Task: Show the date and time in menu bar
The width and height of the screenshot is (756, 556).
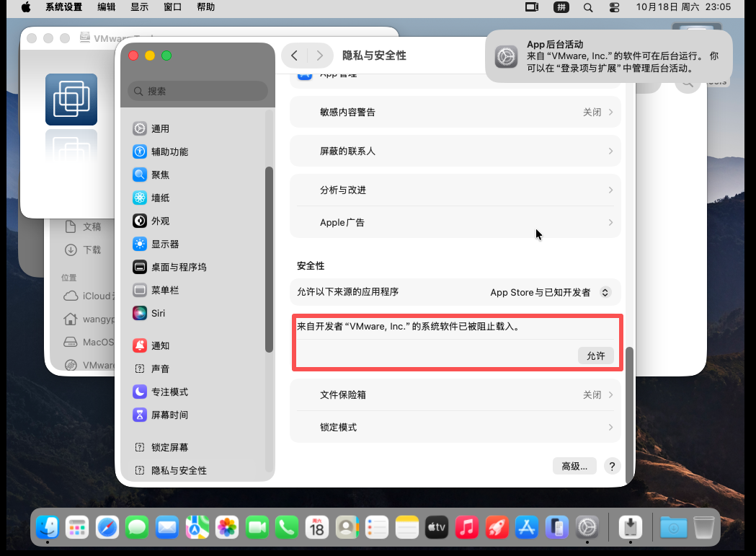Action: (x=683, y=7)
